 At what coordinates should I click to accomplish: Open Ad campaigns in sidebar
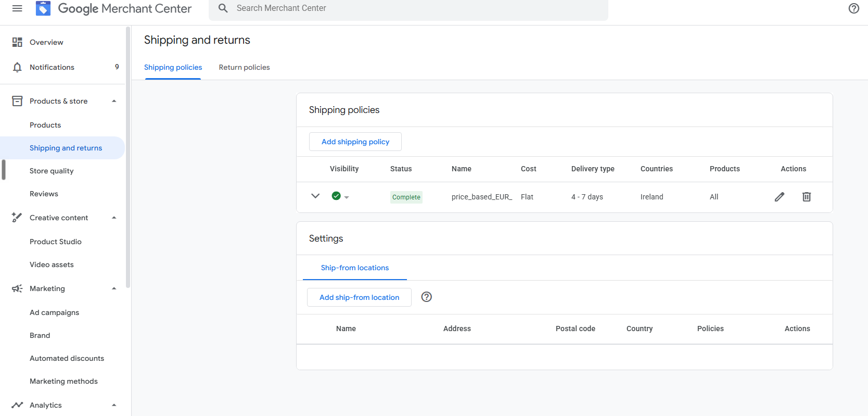click(55, 312)
